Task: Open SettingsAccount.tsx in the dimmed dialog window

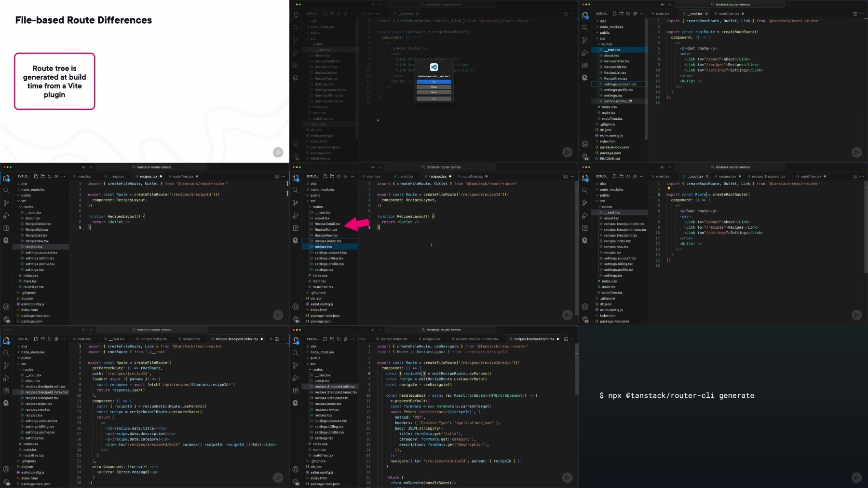Action: (330, 90)
